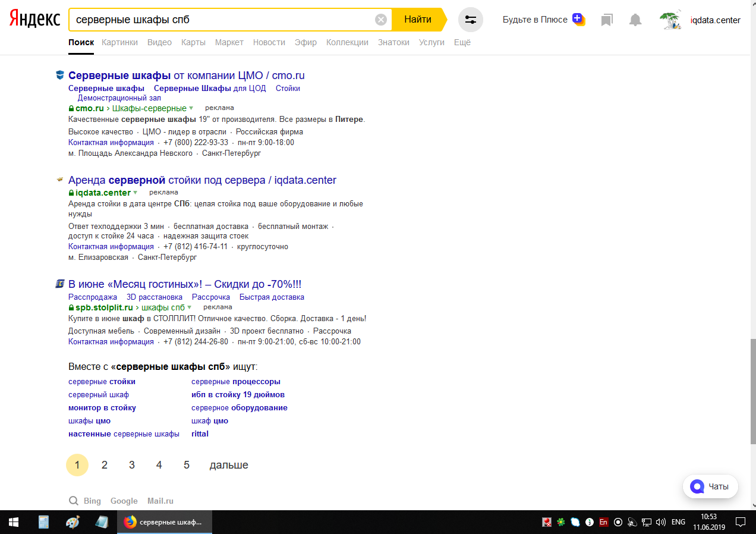Open the Карты tab

(193, 42)
